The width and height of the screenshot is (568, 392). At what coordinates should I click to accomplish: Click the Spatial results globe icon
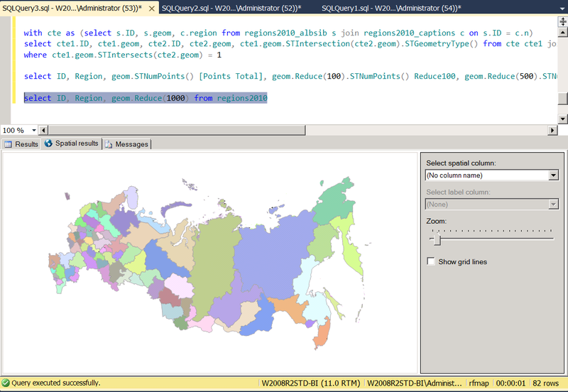click(48, 143)
